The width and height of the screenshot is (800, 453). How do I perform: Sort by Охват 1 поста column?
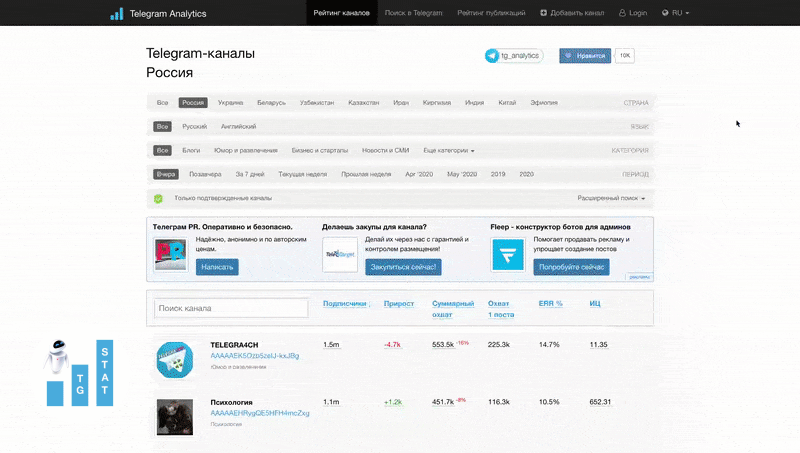pos(501,309)
